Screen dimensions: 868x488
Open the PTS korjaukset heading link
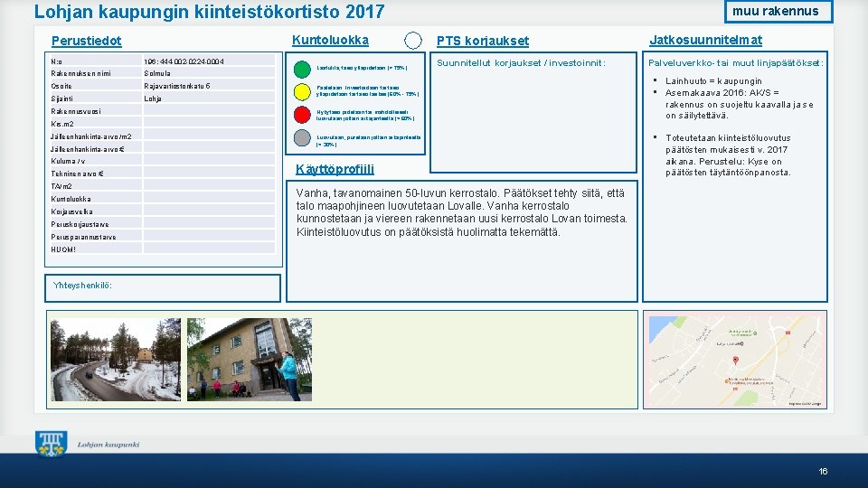[x=483, y=41]
